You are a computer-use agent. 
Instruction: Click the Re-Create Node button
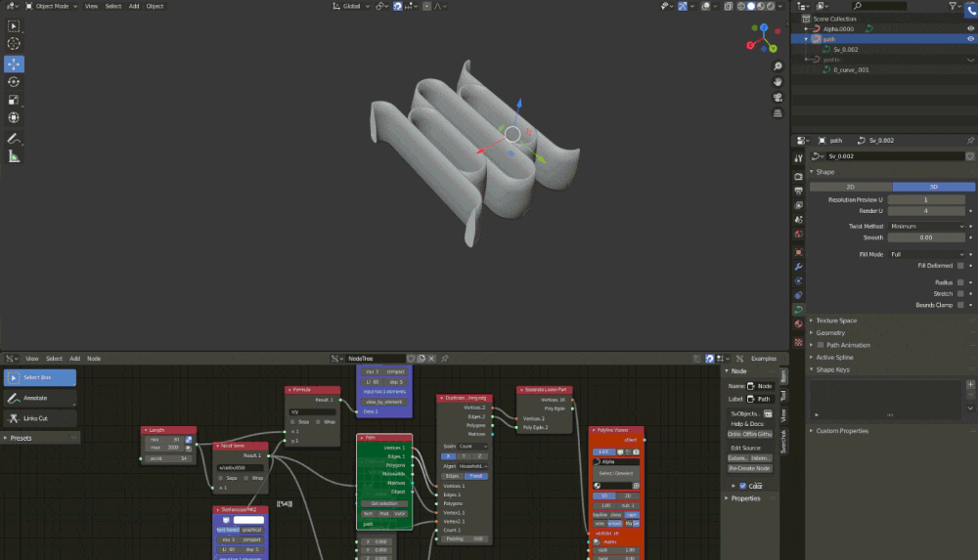(x=750, y=468)
